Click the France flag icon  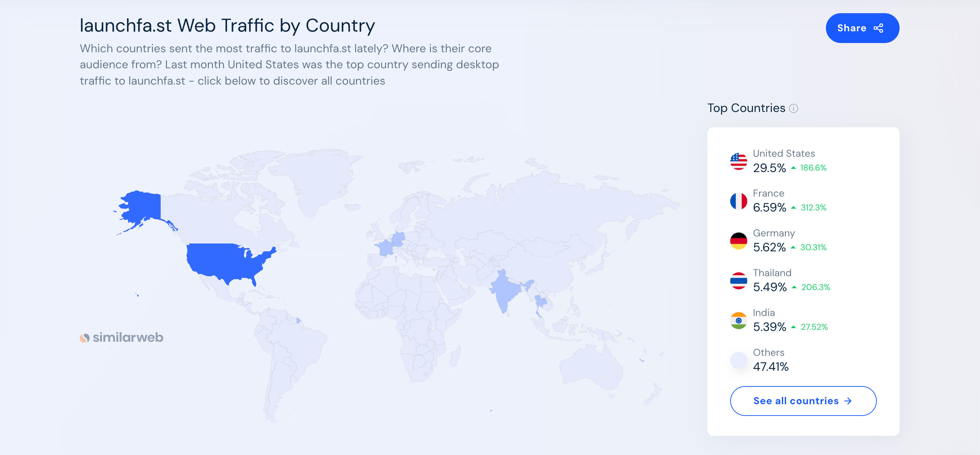coord(738,201)
